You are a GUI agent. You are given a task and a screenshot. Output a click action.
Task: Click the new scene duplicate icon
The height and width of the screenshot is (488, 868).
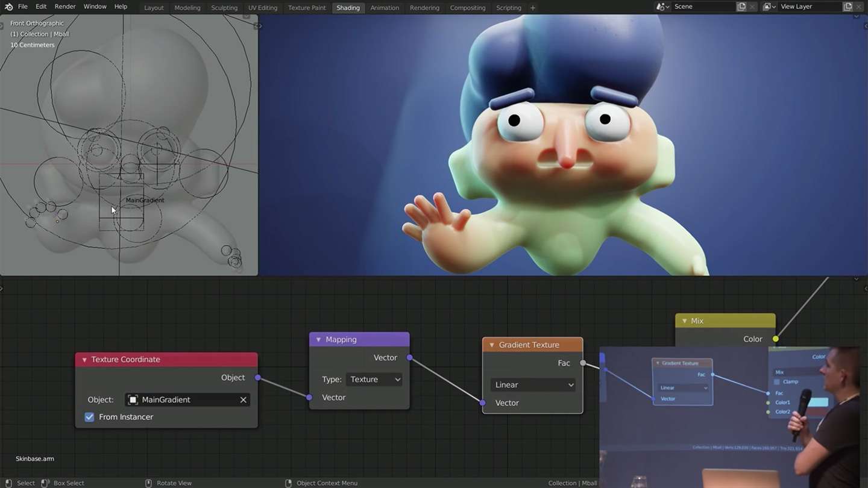tap(741, 6)
